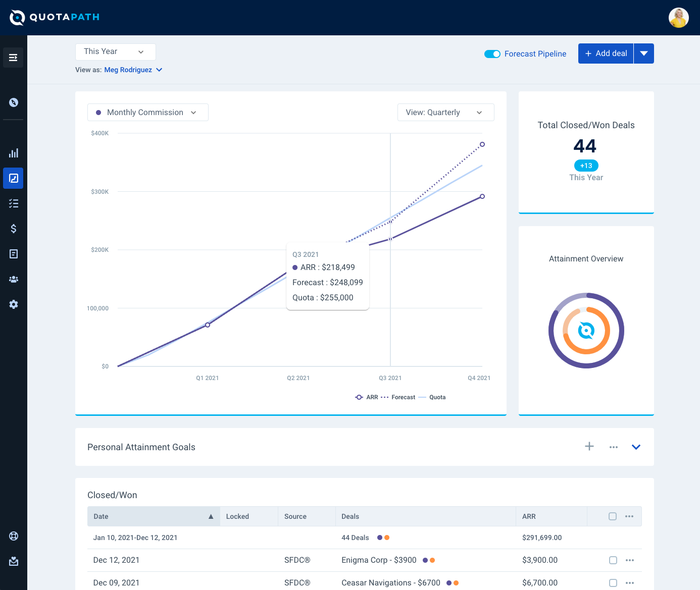Viewport: 700px width, 590px height.
Task: Open the Monthly Commission metric dropdown
Action: coord(148,112)
